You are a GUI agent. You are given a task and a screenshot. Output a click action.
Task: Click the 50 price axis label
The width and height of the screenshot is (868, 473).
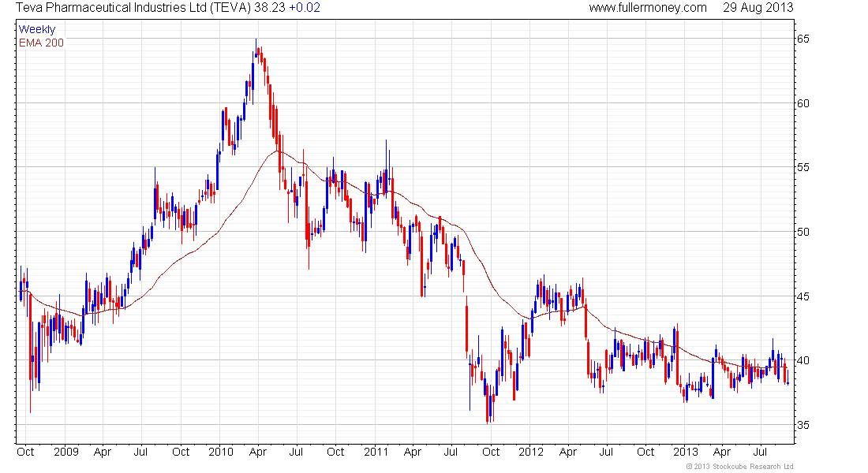(x=803, y=232)
